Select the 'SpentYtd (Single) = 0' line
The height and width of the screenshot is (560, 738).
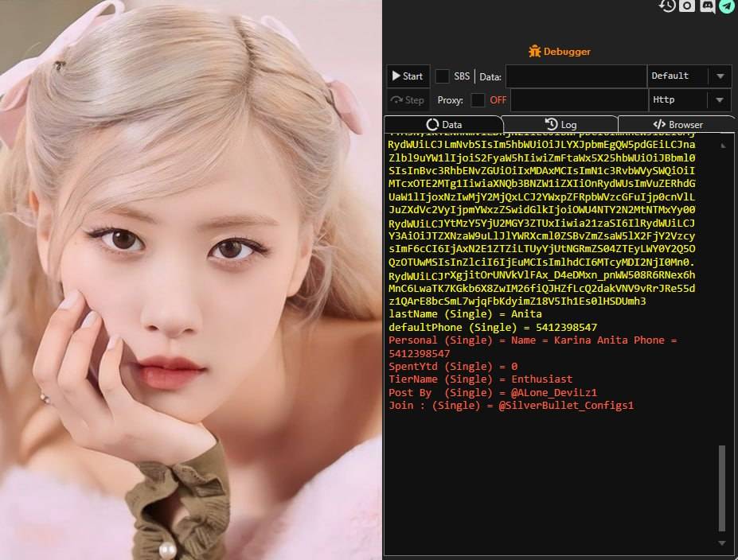(453, 366)
